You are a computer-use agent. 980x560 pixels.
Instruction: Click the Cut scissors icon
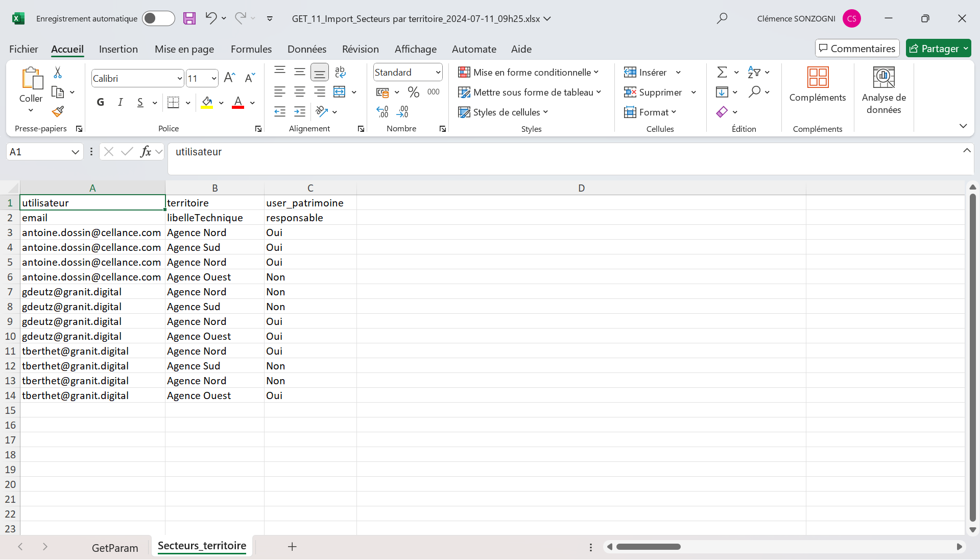coord(58,73)
